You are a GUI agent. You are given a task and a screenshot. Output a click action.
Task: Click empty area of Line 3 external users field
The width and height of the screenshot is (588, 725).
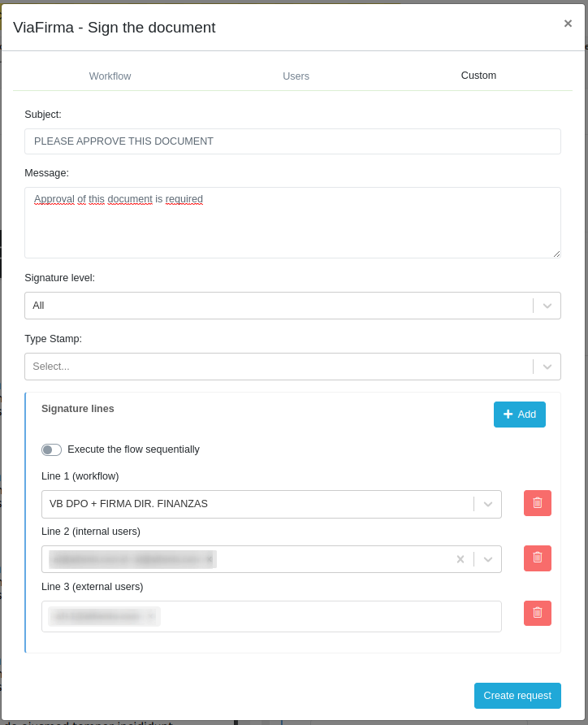325,617
